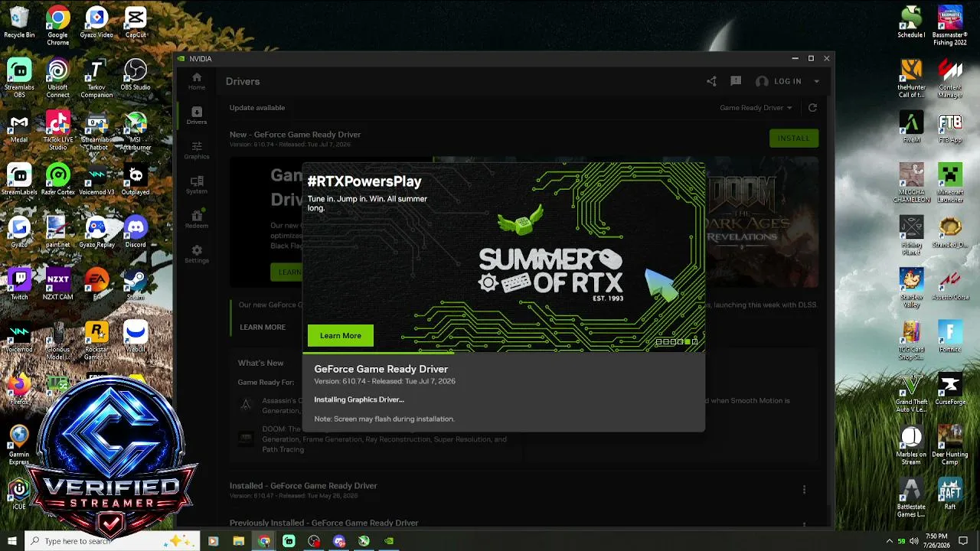
Task: Click Learn More on the Summer of RTX banner
Action: pos(341,335)
